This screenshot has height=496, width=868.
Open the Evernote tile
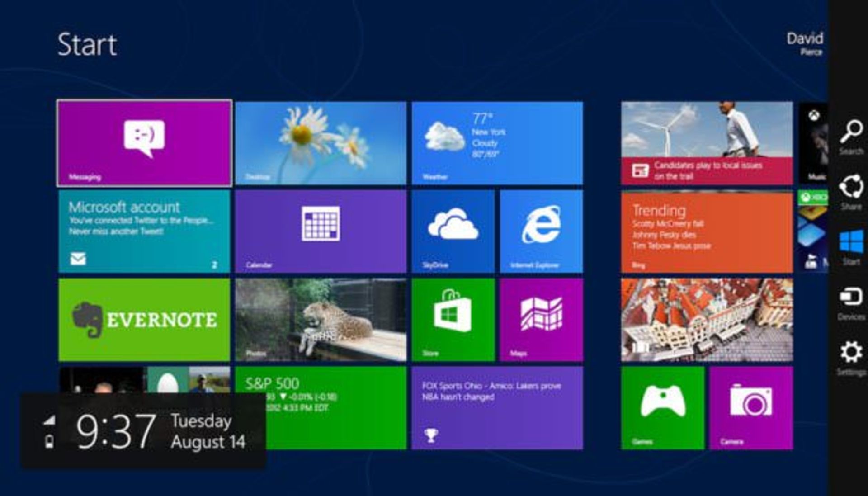[144, 320]
